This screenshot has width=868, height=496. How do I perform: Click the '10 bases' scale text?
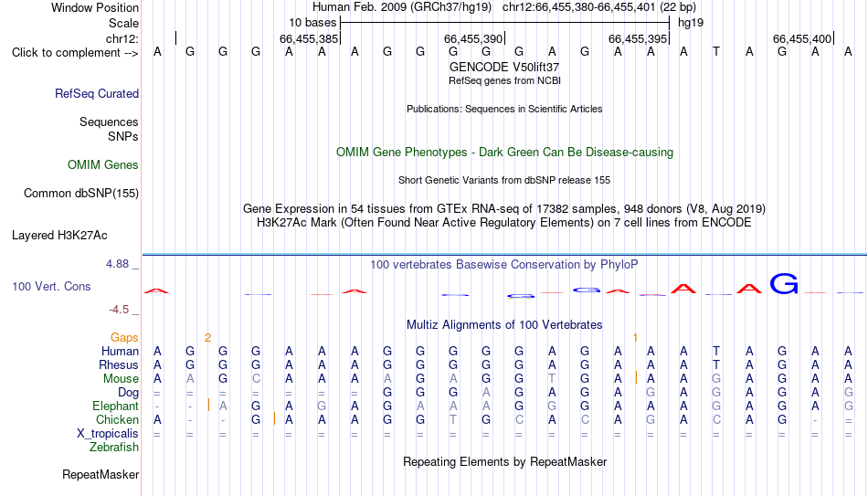coord(312,23)
